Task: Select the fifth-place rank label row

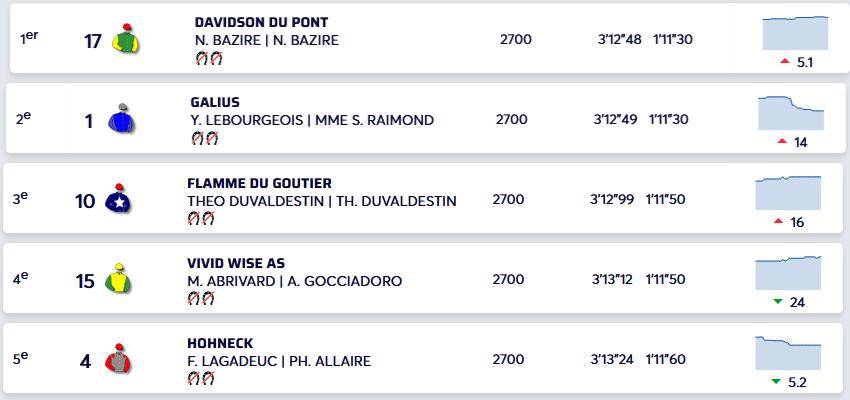Action: [22, 360]
